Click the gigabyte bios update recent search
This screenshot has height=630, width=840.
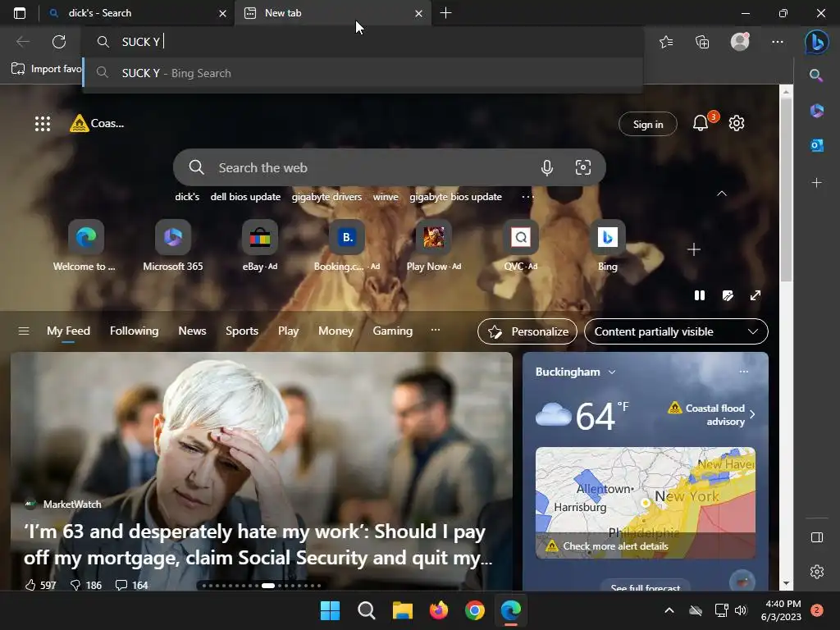point(455,197)
